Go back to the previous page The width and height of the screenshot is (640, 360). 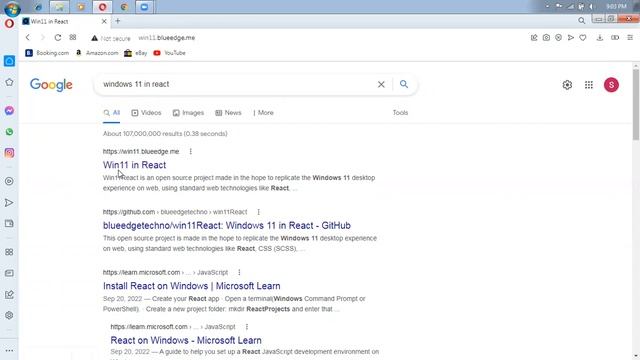(x=28, y=38)
